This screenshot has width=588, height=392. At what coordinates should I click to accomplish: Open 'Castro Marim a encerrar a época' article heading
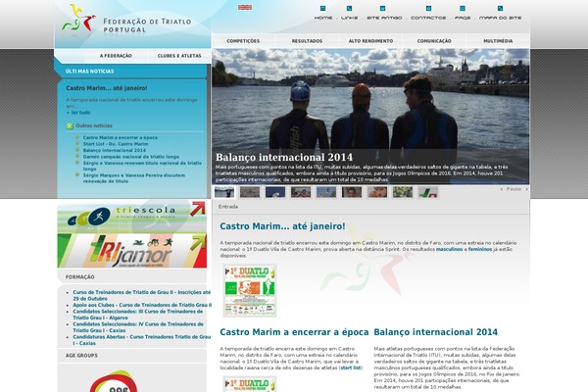[294, 332]
